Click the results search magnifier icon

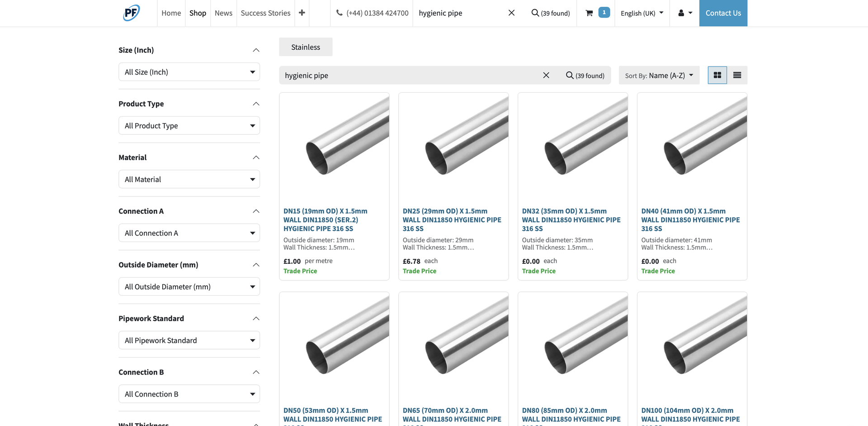click(570, 75)
